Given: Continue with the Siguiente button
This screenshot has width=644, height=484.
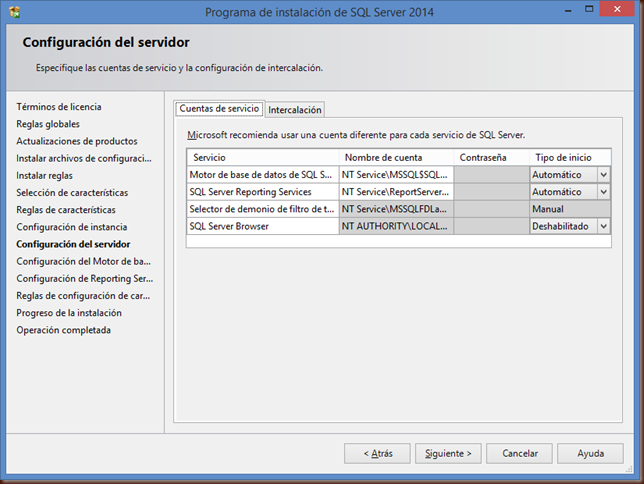Looking at the screenshot, I should tap(448, 453).
